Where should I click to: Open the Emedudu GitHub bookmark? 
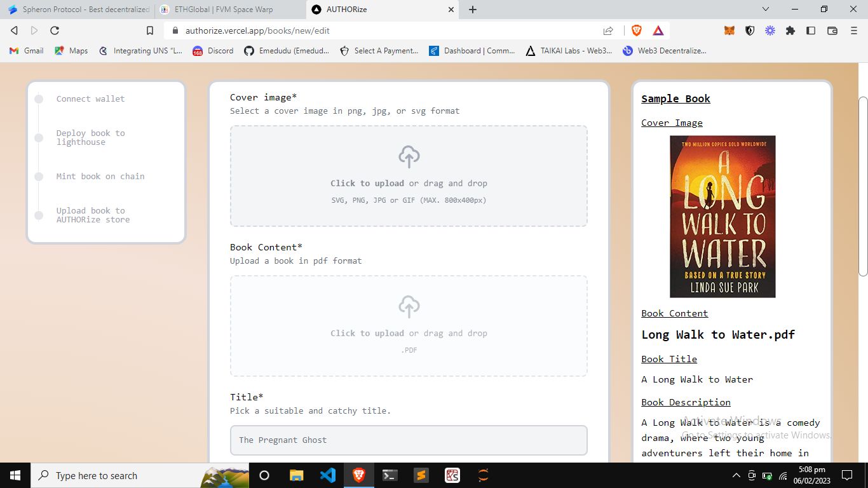click(x=287, y=51)
